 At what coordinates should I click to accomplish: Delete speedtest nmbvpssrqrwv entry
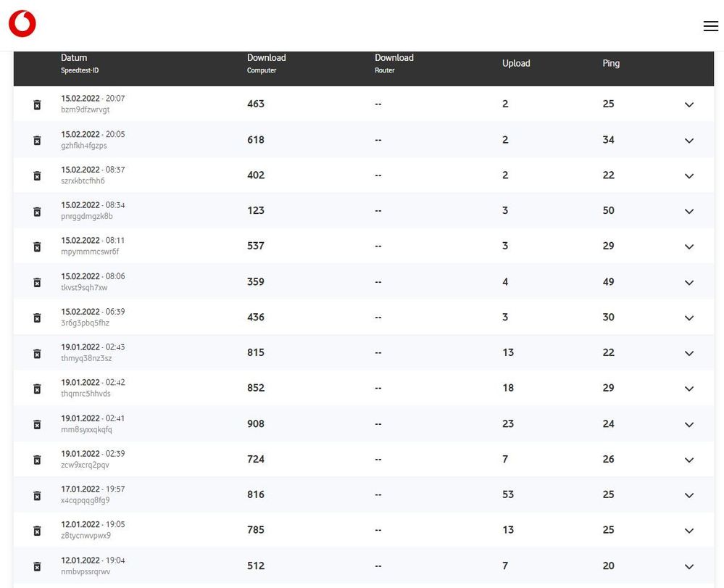[38, 566]
